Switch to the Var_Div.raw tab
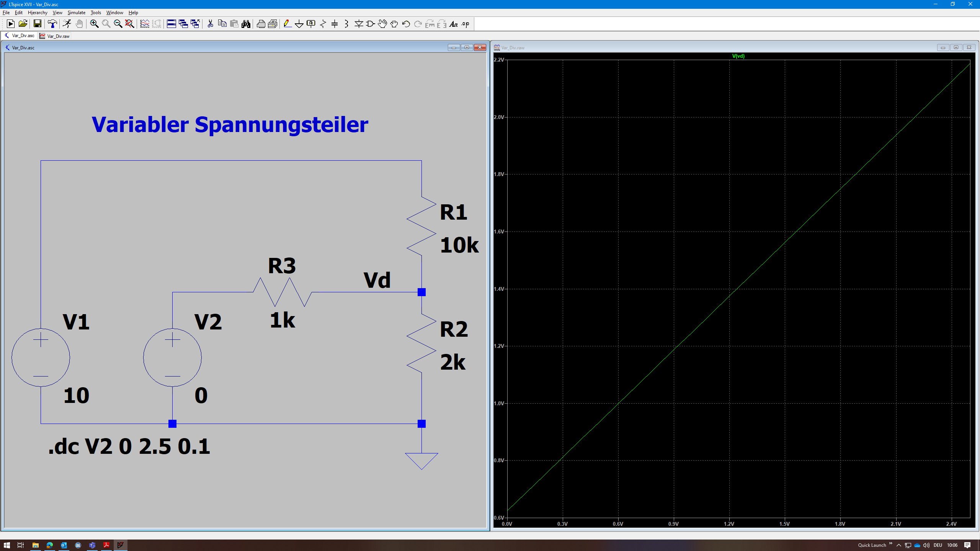980x551 pixels. tap(55, 36)
